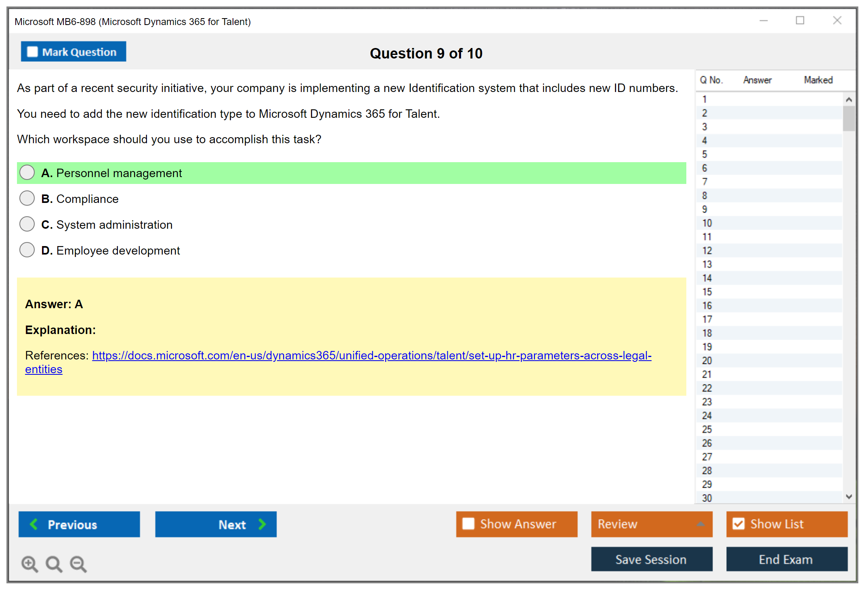
Task: Select option B Compliance radio button
Action: tap(27, 198)
